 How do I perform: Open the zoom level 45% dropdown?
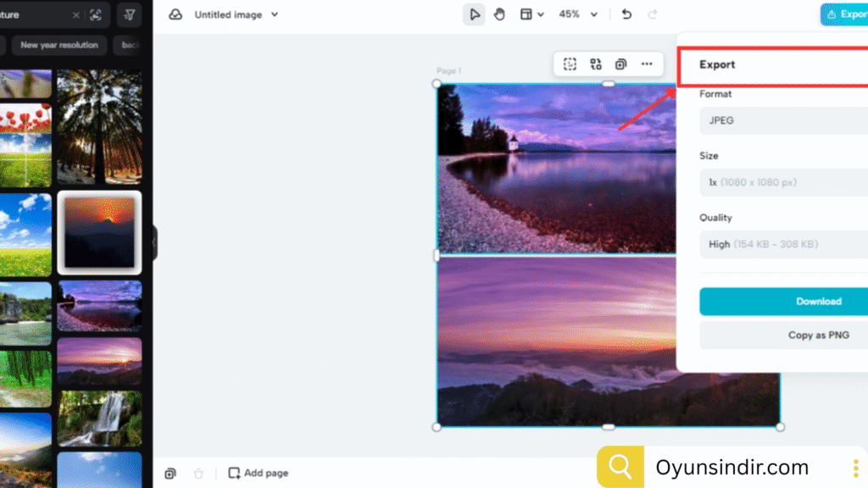[577, 14]
